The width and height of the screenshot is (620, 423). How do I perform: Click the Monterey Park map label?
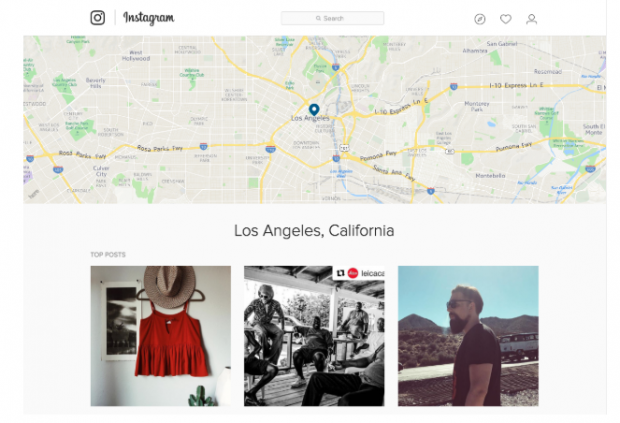click(x=476, y=106)
